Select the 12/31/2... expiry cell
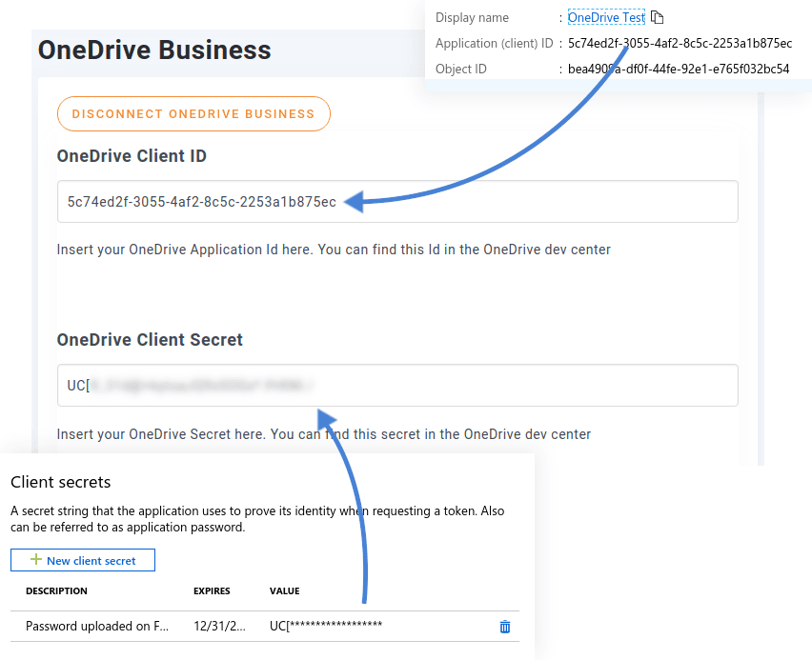Image resolution: width=812 pixels, height=660 pixels. click(x=219, y=627)
